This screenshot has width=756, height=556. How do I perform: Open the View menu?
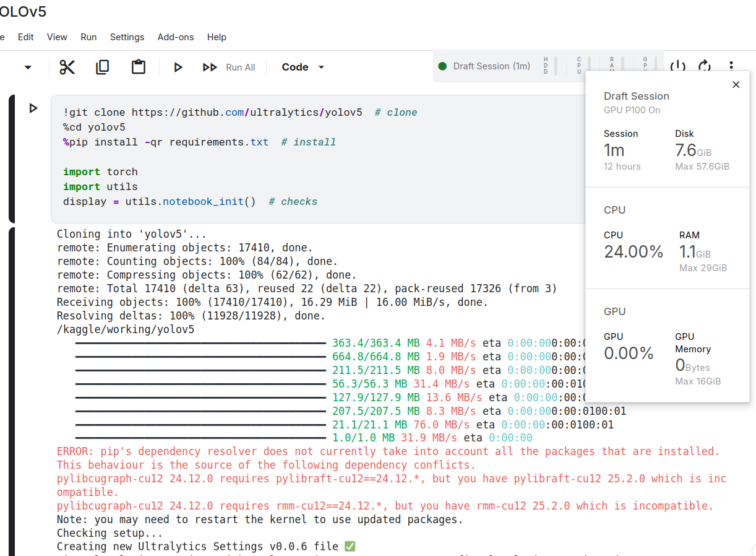point(57,37)
